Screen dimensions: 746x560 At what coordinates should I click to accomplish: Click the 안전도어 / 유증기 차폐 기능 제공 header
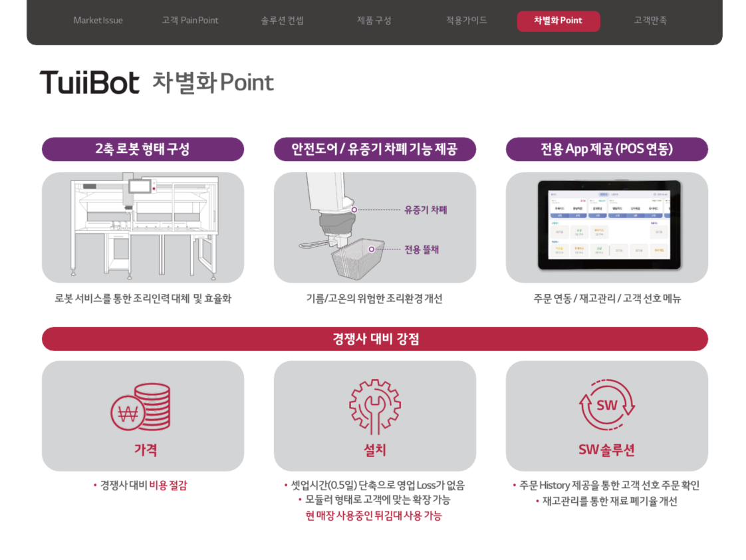tap(375, 149)
